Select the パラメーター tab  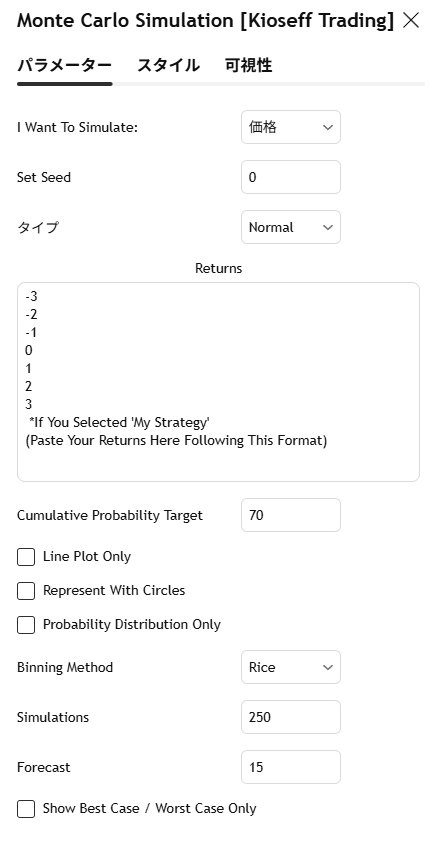point(64,65)
